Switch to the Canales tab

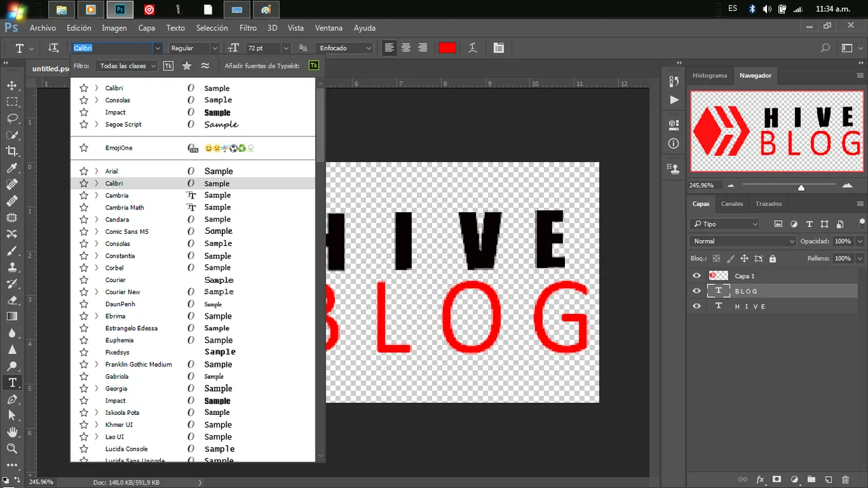732,203
